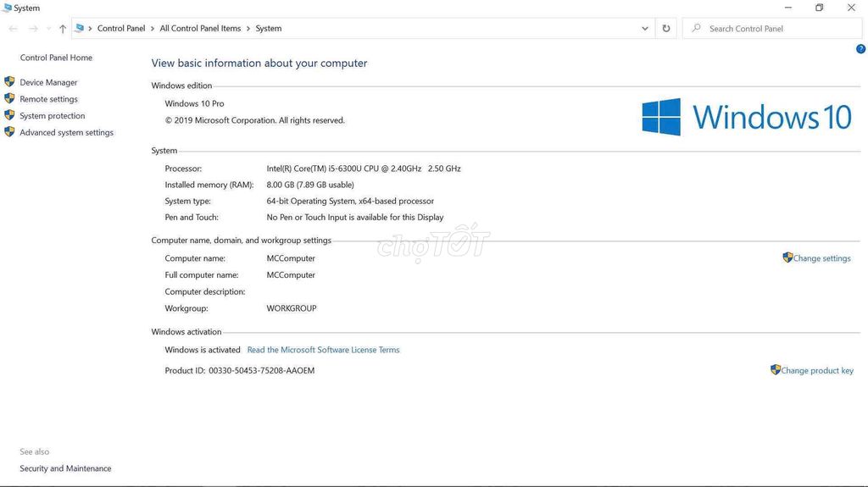
Task: Open Advanced system settings
Action: (66, 132)
